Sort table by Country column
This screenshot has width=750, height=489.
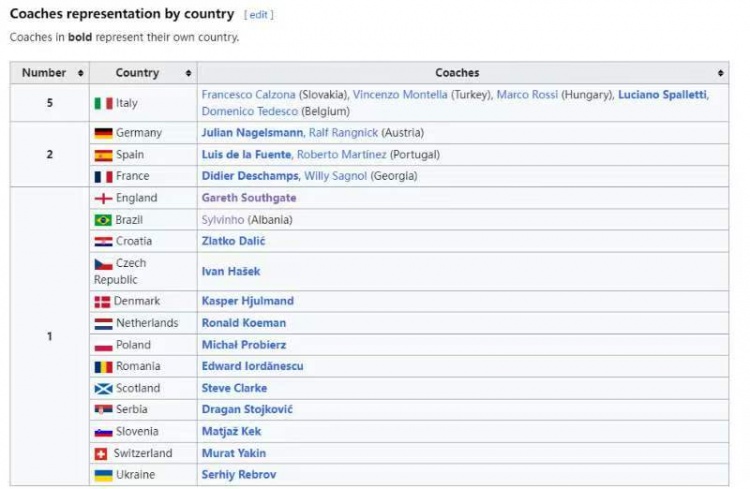(x=188, y=73)
